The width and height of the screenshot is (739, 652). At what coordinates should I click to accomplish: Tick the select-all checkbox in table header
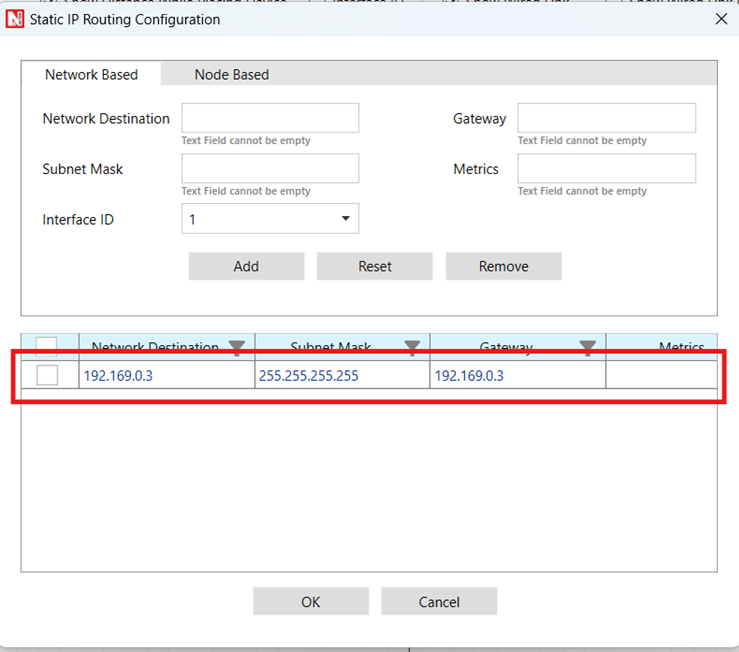(x=47, y=346)
